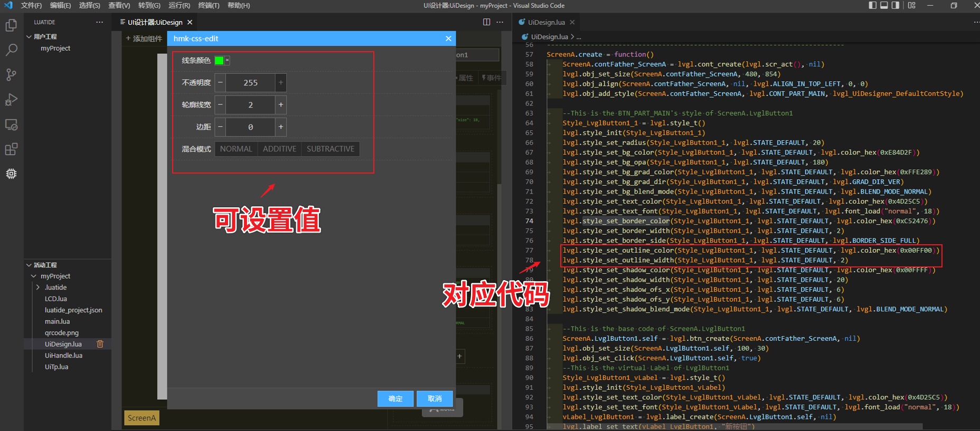Open the 终端(T) menu
Screen dimensions: 980x431
click(209, 5)
